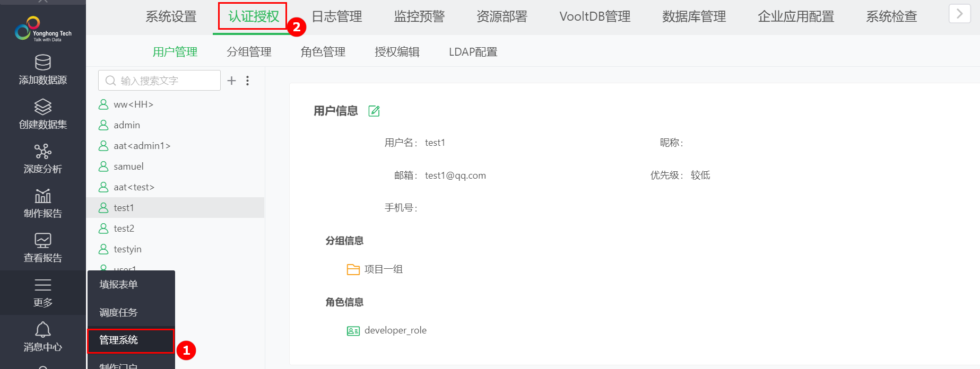Screen dimensions: 980x369
Task: Select user ww<HH> in the list
Action: (175, 104)
